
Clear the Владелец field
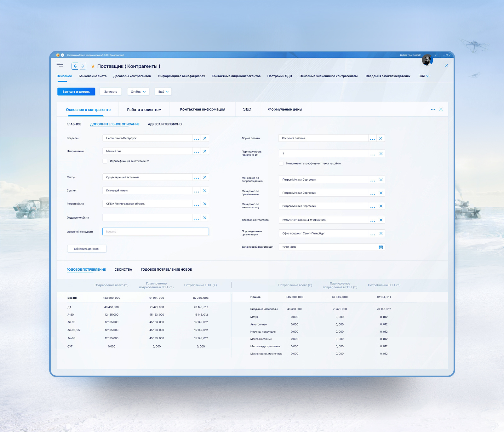tap(205, 138)
